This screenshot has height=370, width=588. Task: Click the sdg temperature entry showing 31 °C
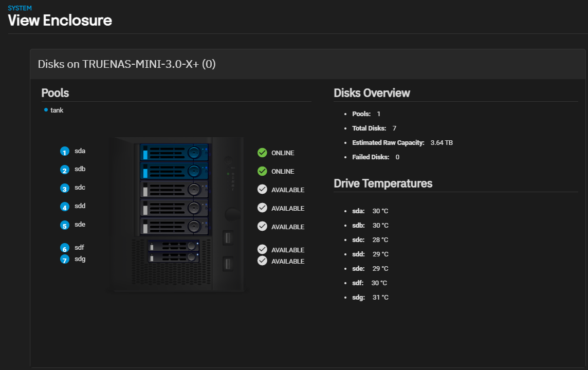370,298
